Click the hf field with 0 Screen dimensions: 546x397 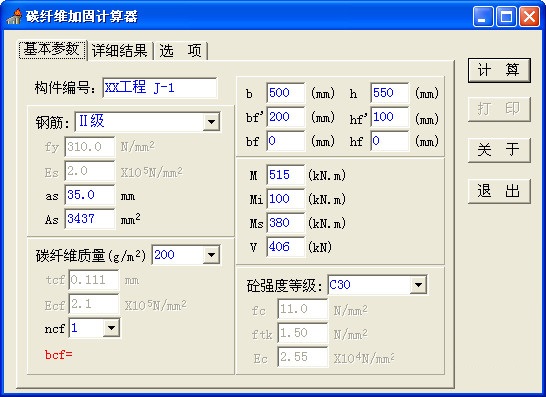pyautogui.click(x=390, y=141)
